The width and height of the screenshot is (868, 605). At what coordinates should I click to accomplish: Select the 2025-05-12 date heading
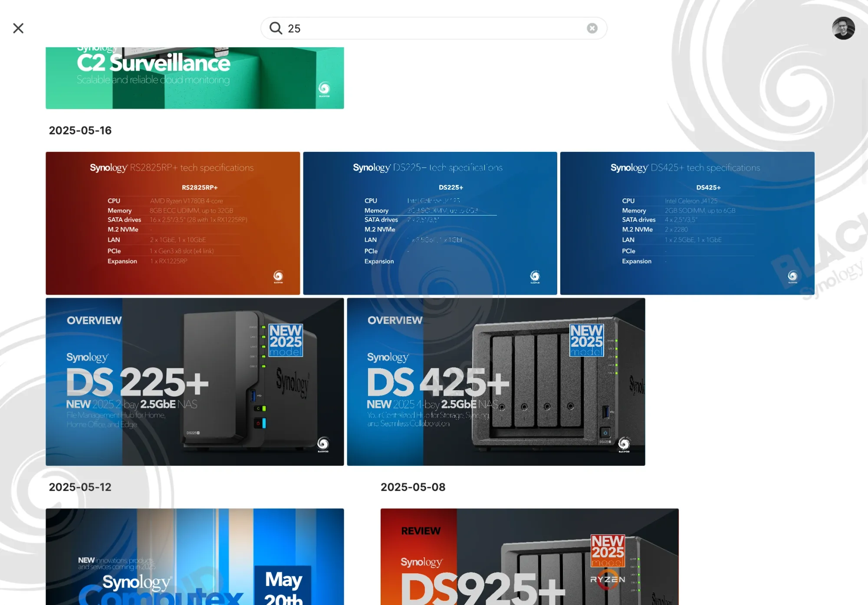[x=80, y=487]
